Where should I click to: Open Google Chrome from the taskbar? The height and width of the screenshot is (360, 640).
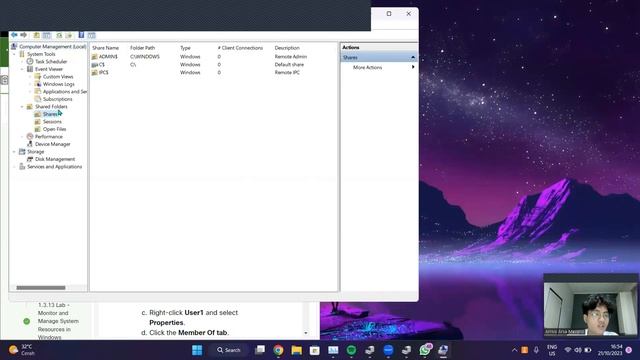coord(278,350)
